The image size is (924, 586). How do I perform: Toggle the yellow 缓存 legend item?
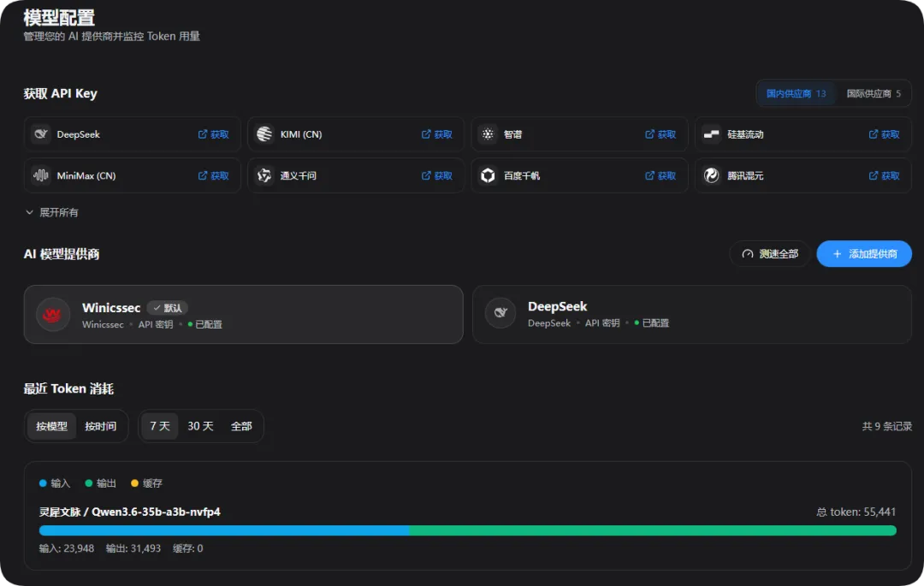(x=147, y=483)
